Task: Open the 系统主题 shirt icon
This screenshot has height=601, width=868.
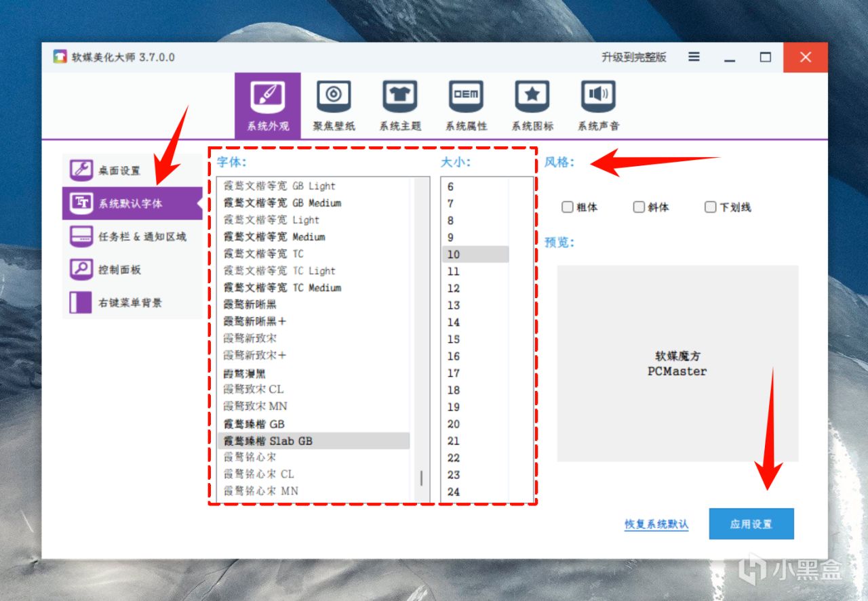Action: tap(400, 97)
